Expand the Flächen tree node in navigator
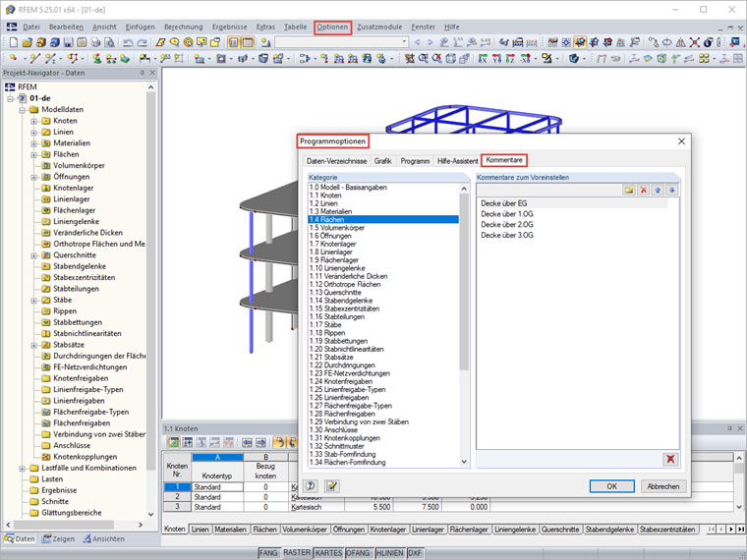 pyautogui.click(x=33, y=155)
